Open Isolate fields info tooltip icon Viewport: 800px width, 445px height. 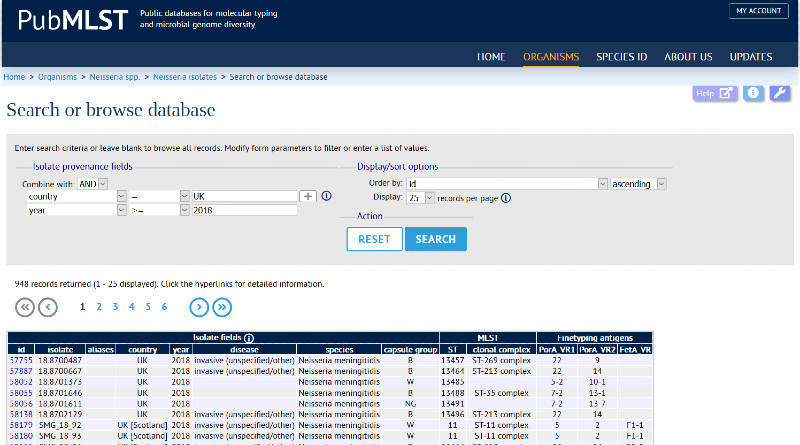(x=248, y=338)
